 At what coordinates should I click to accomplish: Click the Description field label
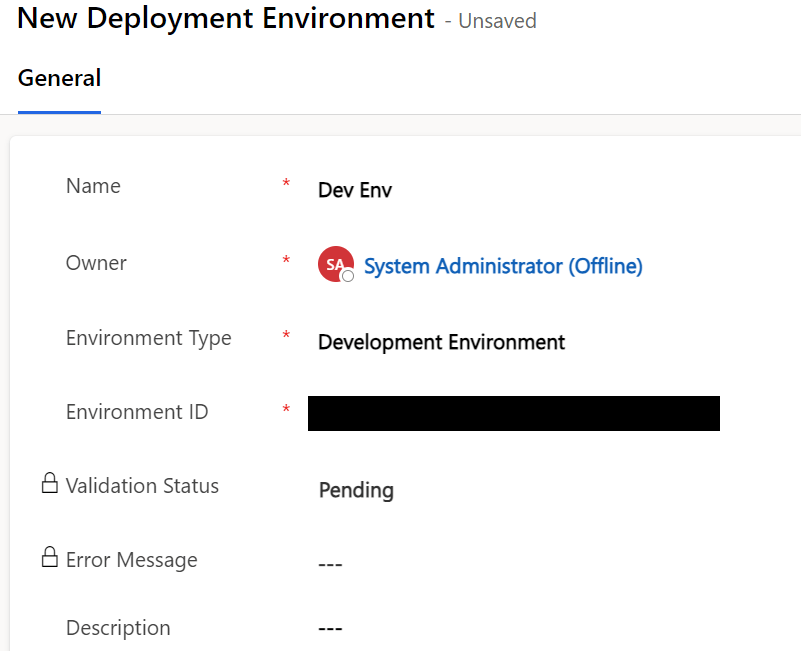click(118, 628)
